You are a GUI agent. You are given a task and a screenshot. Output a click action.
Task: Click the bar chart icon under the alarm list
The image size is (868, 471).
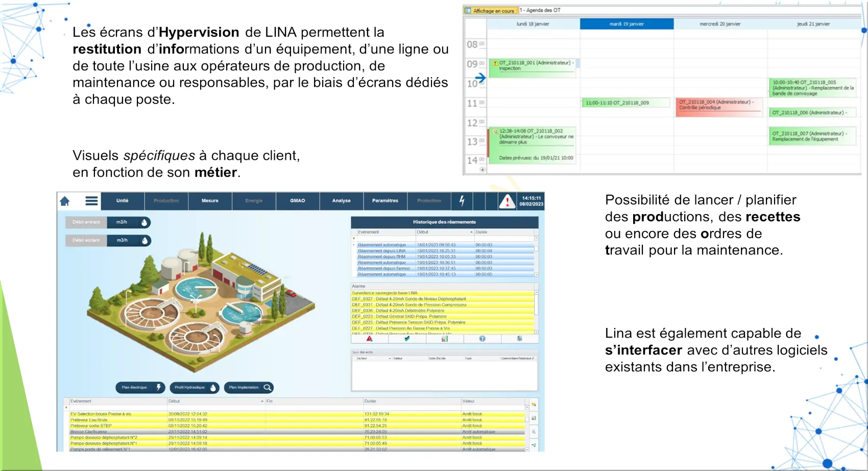point(445,339)
